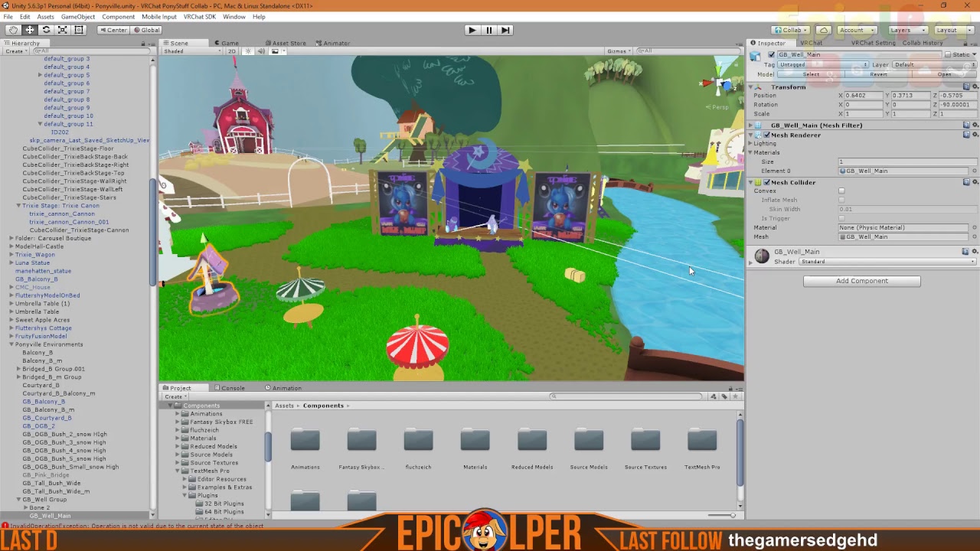Toggle the Scene view lighting sun icon

click(x=248, y=51)
